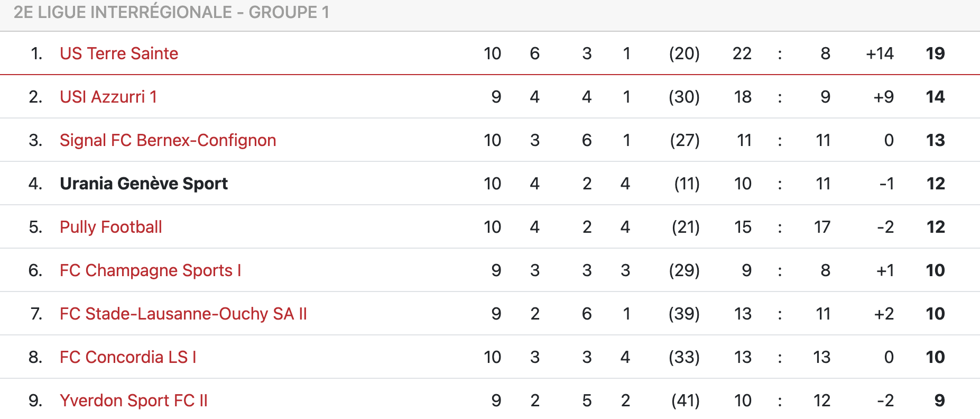Click the +14 goal difference value

coord(880,53)
